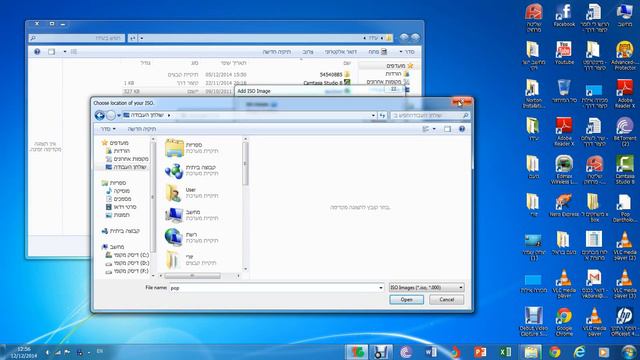Click New folder in the background Explorer toolbar
The height and width of the screenshot is (360, 640).
tap(277, 52)
